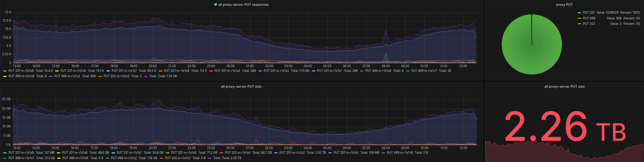
Task: Toggle PUT 201 m-r1z1s2 series in PUT responses legend
Action: [x=276, y=71]
